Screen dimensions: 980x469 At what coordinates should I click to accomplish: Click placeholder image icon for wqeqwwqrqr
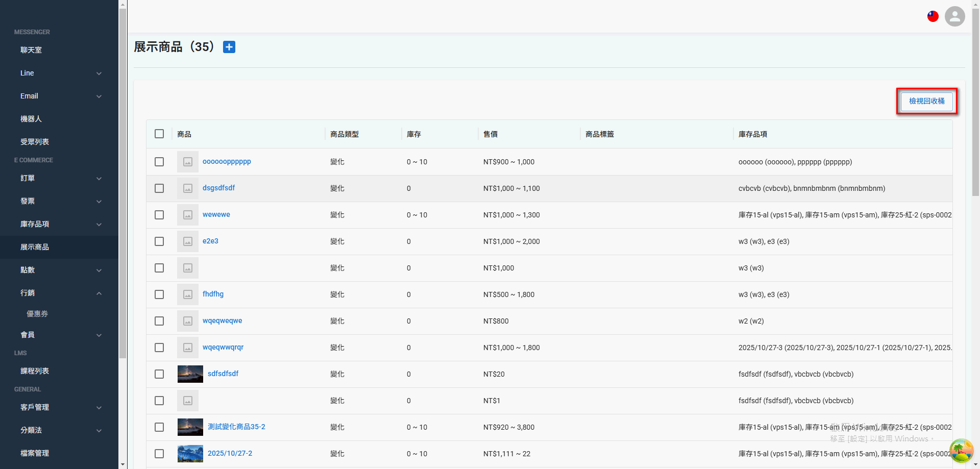pyautogui.click(x=188, y=348)
